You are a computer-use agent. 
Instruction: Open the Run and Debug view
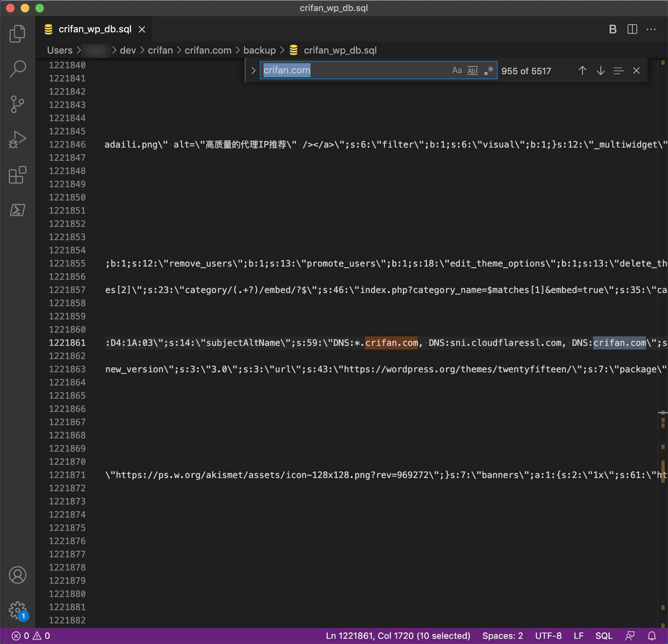click(x=17, y=140)
